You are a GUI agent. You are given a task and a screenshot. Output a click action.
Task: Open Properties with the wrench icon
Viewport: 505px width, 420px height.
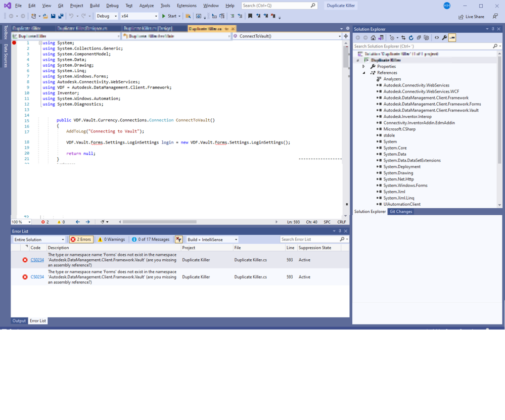click(444, 38)
